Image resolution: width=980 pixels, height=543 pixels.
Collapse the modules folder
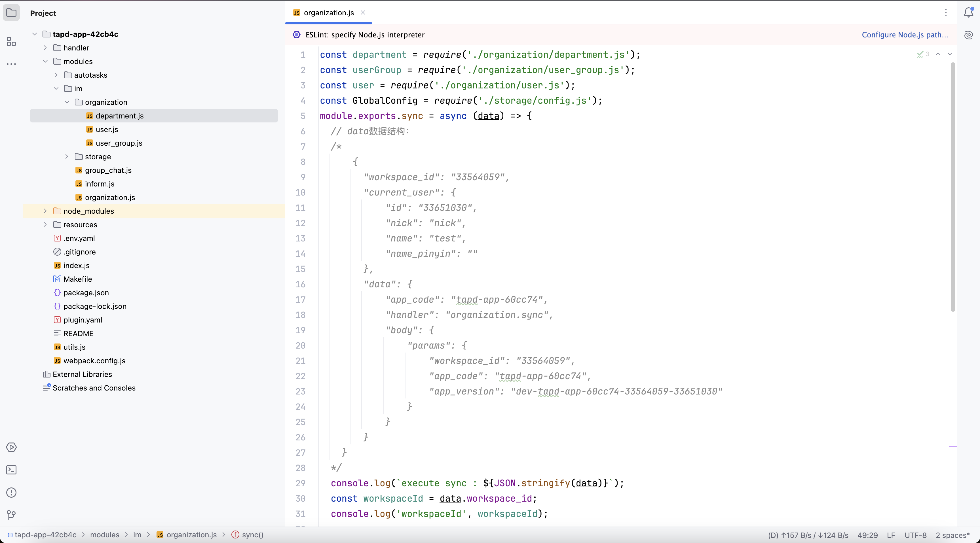pyautogui.click(x=45, y=61)
